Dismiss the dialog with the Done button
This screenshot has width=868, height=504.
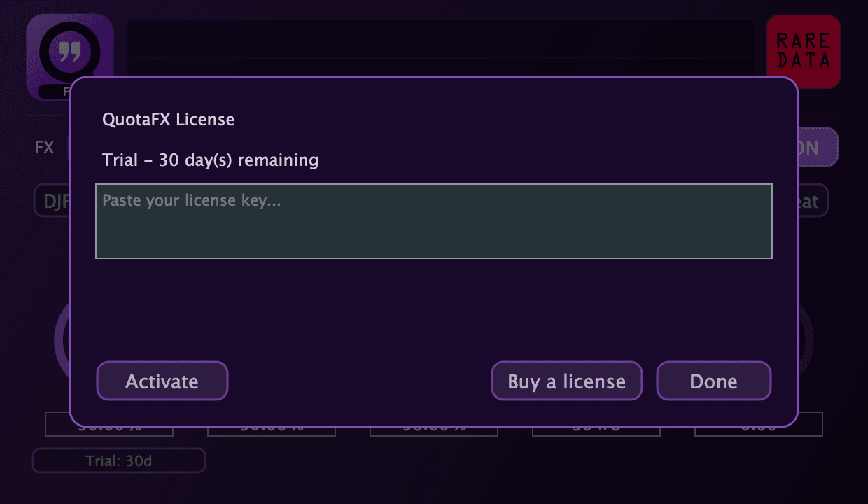click(x=713, y=381)
